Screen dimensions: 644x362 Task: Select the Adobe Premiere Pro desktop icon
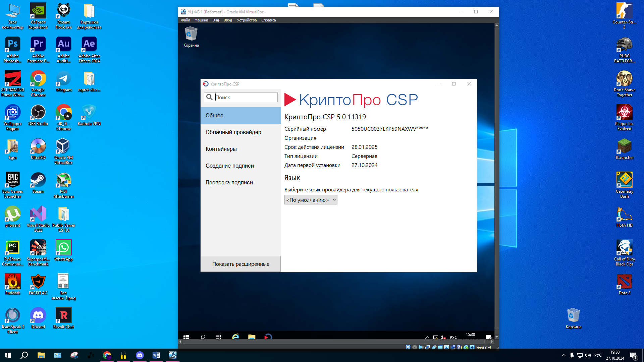pyautogui.click(x=38, y=50)
